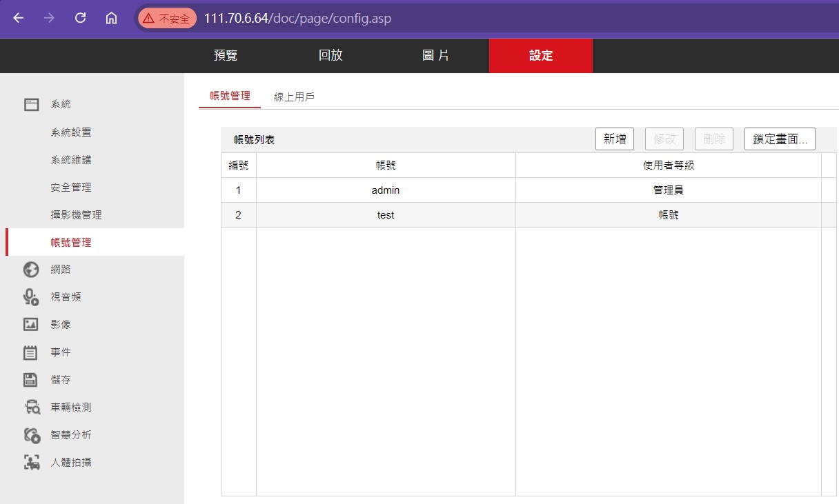Open 系統設置 in the sidebar
The width and height of the screenshot is (839, 504).
71,132
